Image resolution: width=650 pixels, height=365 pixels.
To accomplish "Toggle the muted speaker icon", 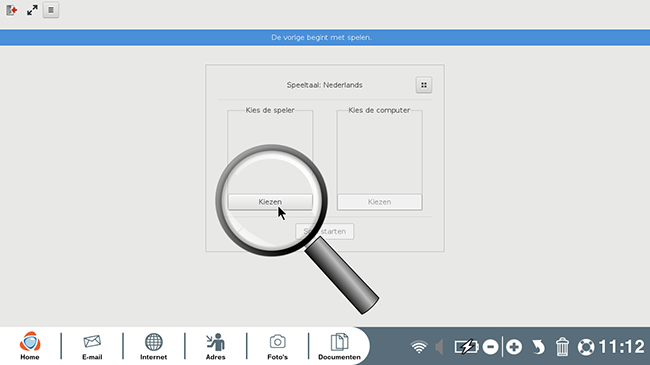I will (x=439, y=347).
